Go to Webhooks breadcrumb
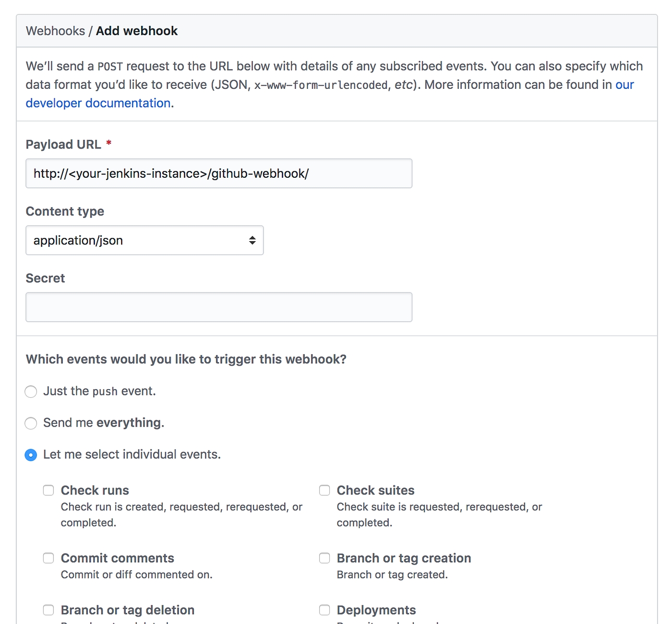The image size is (672, 624). click(55, 31)
